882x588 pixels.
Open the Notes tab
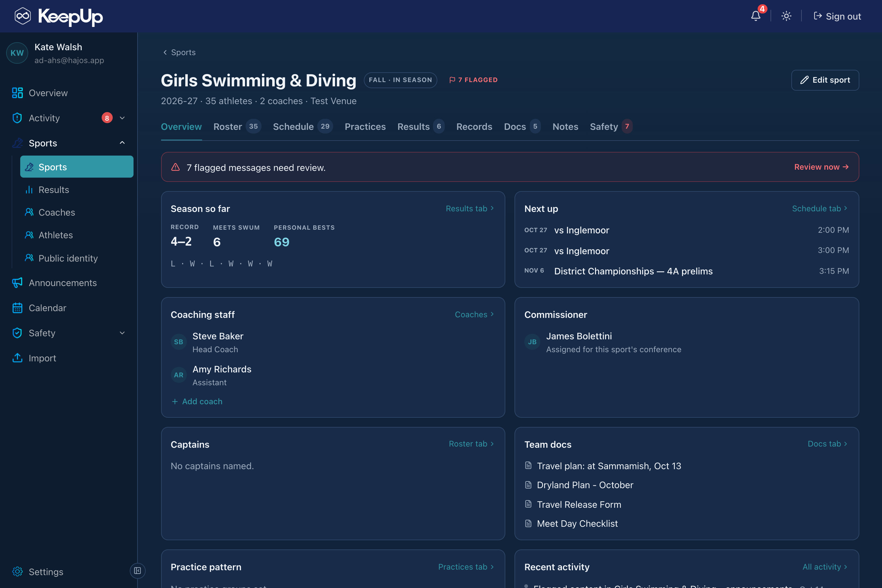(565, 126)
